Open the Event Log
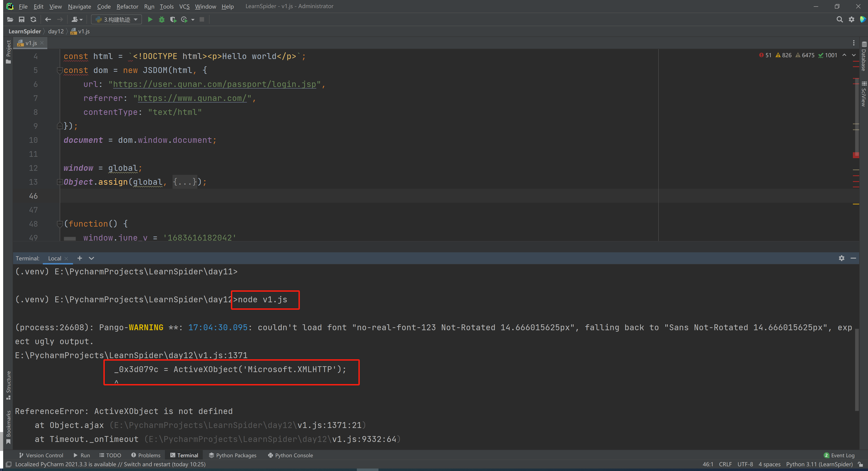The height and width of the screenshot is (471, 868). (x=839, y=455)
